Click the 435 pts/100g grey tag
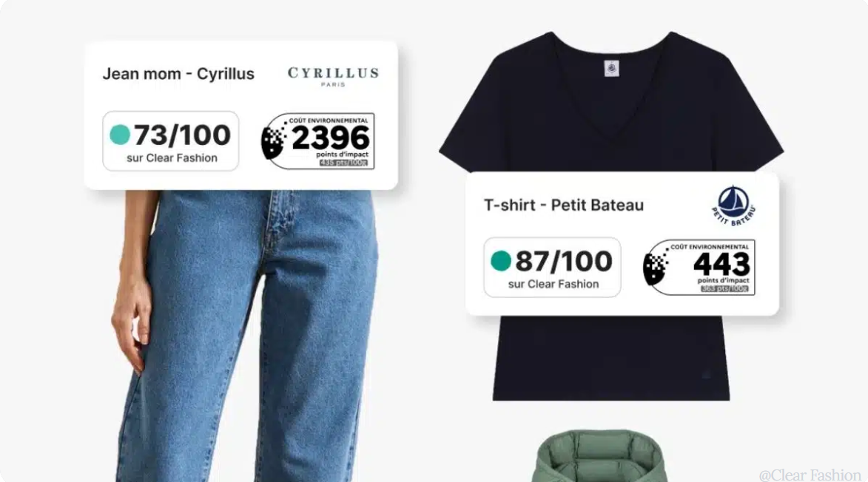 click(x=343, y=163)
